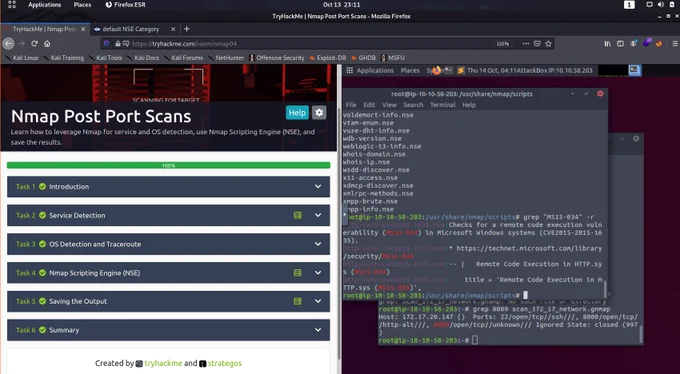
Task: Open the Kali Applications menu
Action: 45,5
